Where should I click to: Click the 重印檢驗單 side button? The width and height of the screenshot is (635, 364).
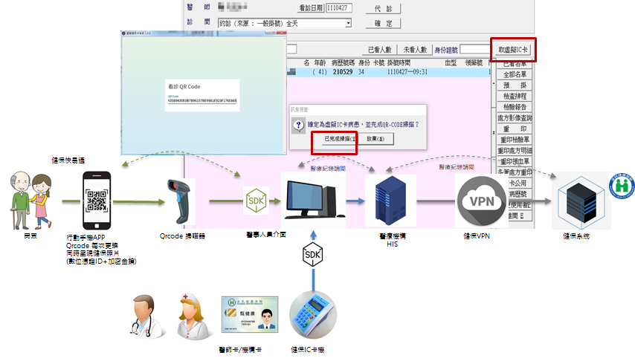515,140
